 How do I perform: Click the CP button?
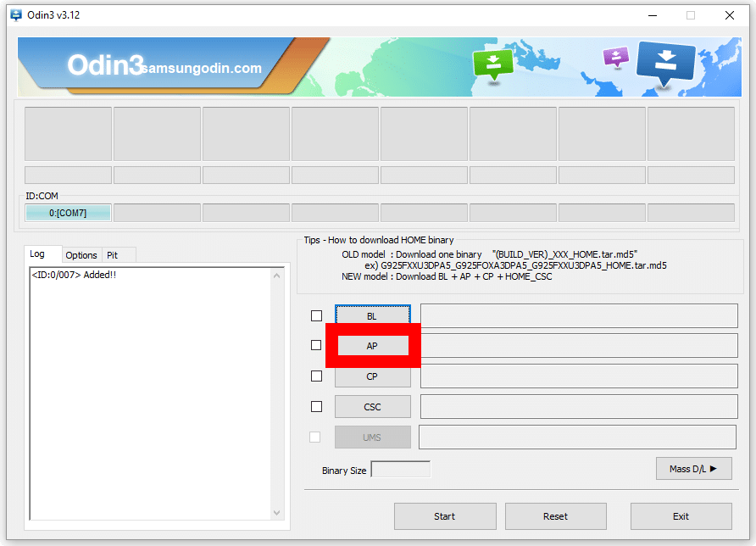pyautogui.click(x=373, y=377)
